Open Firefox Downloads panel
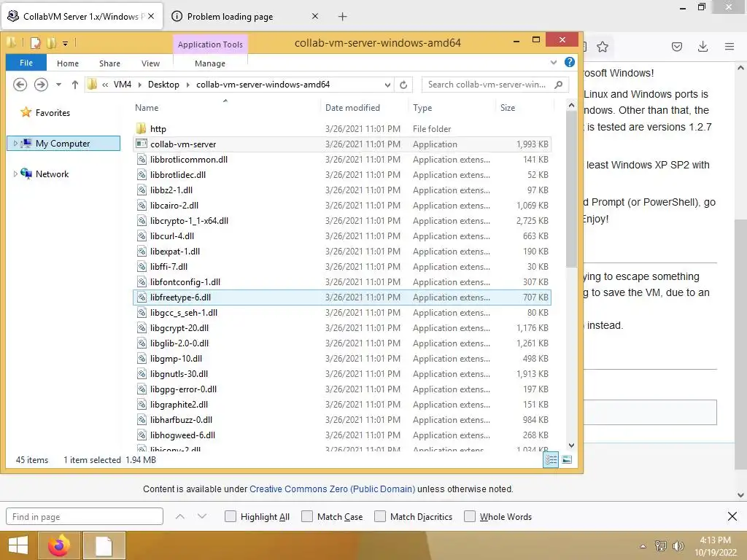 703,47
